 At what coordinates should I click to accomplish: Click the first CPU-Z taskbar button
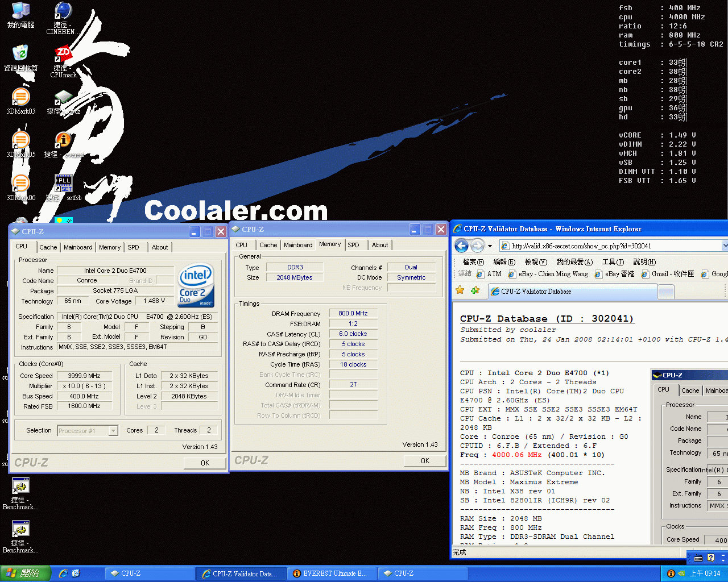pos(150,573)
